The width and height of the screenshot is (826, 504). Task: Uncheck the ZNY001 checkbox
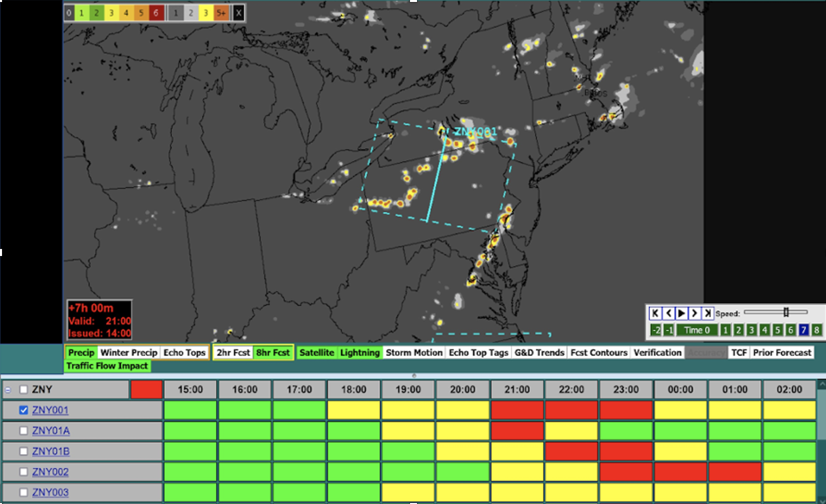point(23,410)
